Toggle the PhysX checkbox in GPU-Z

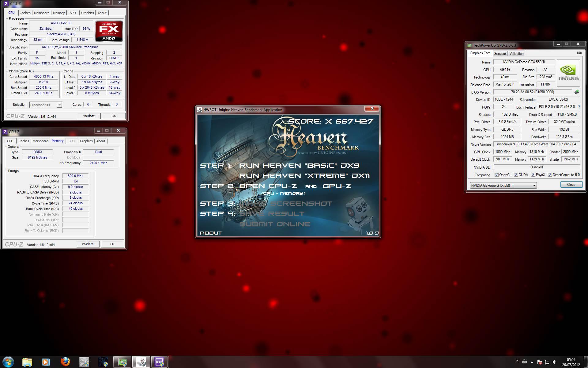(x=533, y=175)
